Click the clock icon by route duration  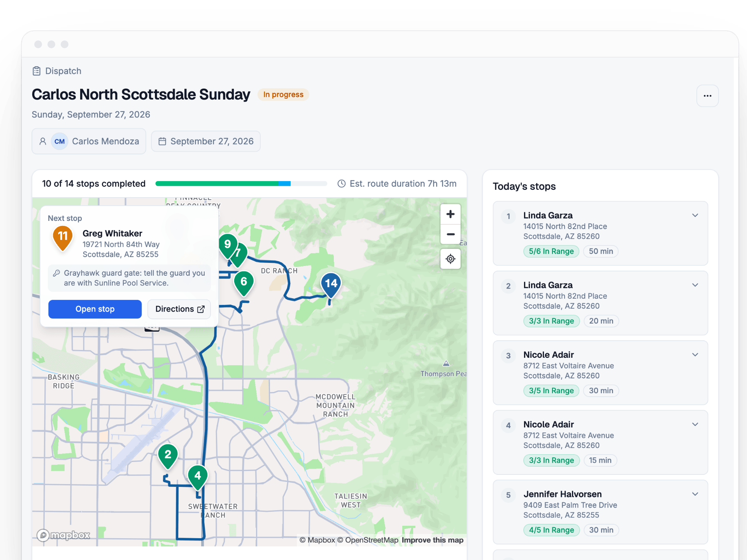[x=341, y=184]
